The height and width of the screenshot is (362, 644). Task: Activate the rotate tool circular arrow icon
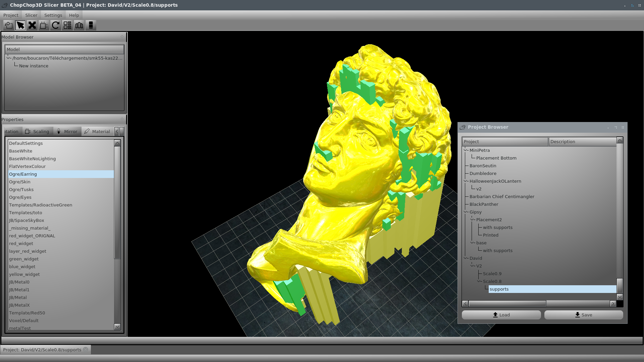[56, 25]
